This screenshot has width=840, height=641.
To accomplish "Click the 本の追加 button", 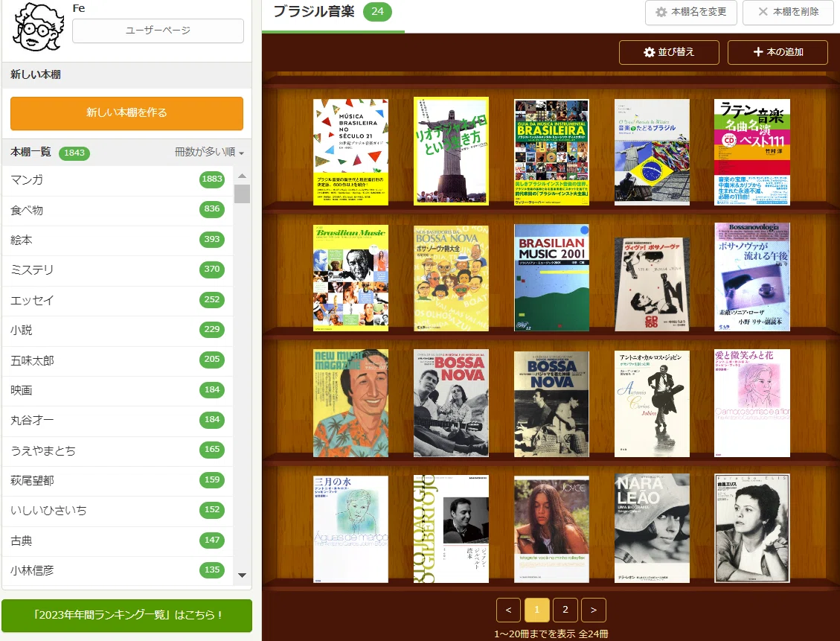I will pos(778,52).
